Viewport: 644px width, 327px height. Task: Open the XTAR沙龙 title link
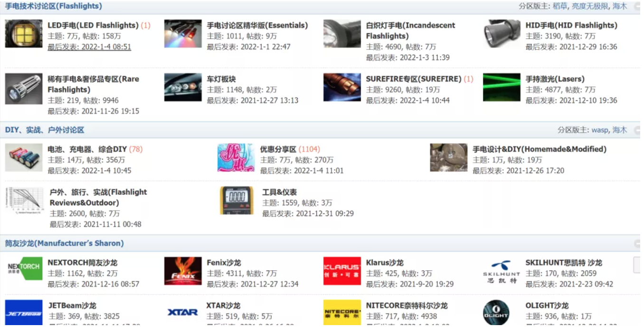[x=224, y=306]
